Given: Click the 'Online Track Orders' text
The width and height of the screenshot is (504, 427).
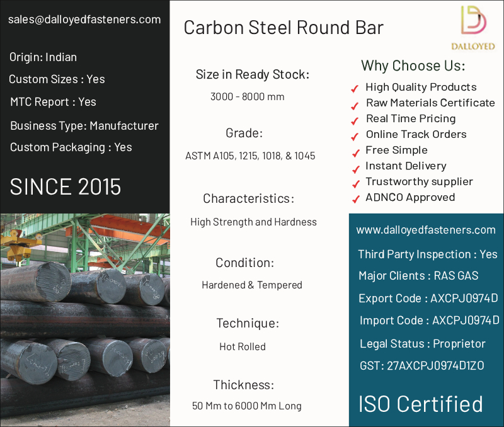Looking at the screenshot, I should (x=416, y=134).
